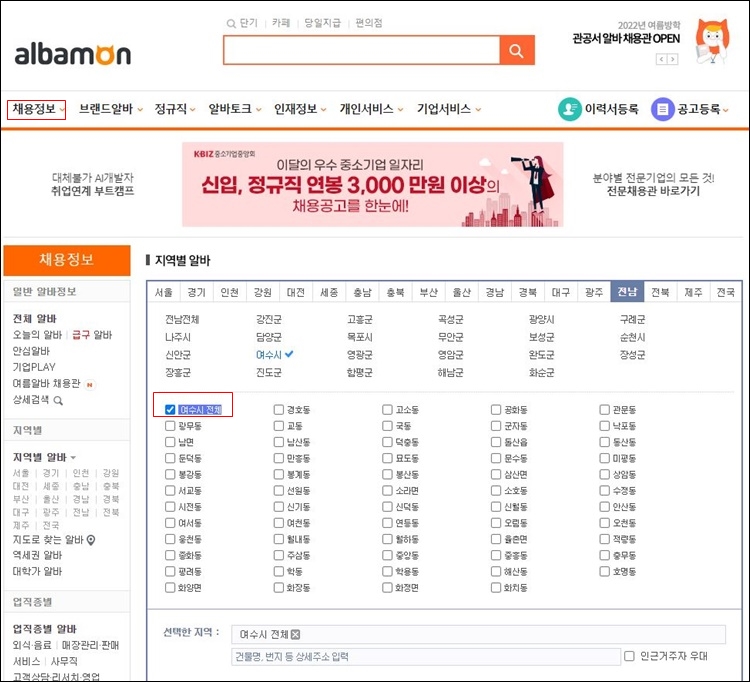
Task: Check the 관문동 checkbox
Action: [x=605, y=409]
